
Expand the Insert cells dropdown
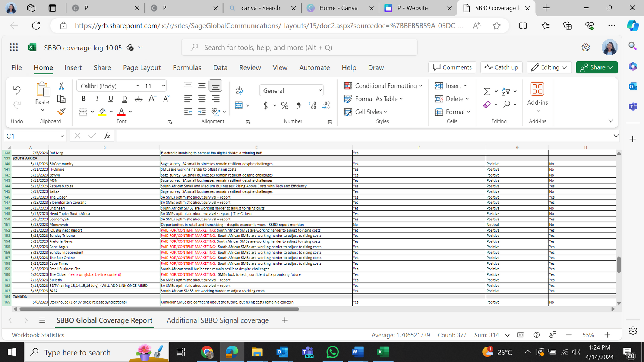click(465, 86)
